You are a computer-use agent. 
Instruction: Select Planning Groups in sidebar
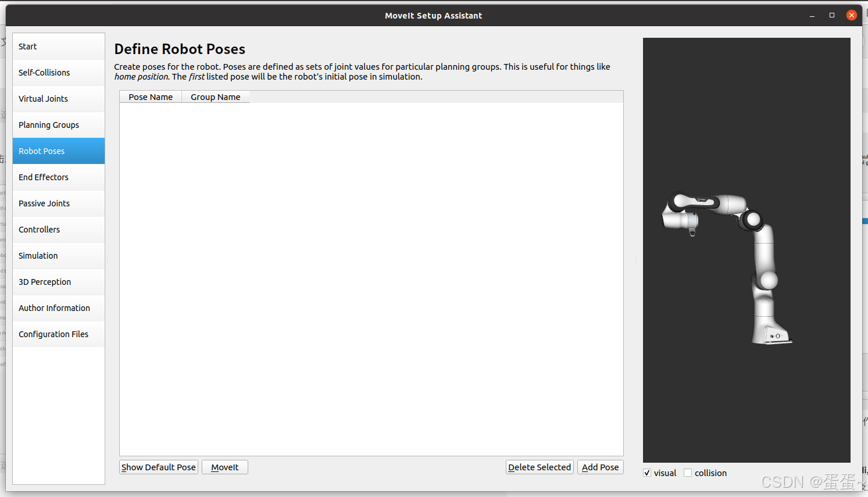[59, 125]
